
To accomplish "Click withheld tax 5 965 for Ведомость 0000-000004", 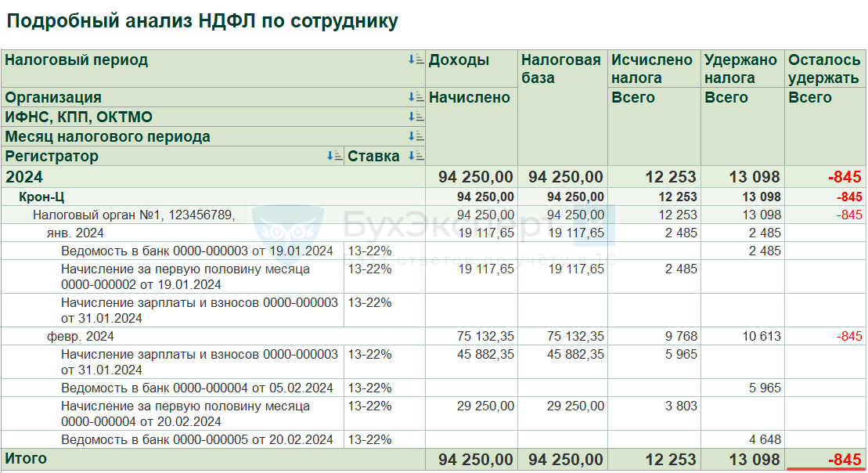I will pos(765,388).
